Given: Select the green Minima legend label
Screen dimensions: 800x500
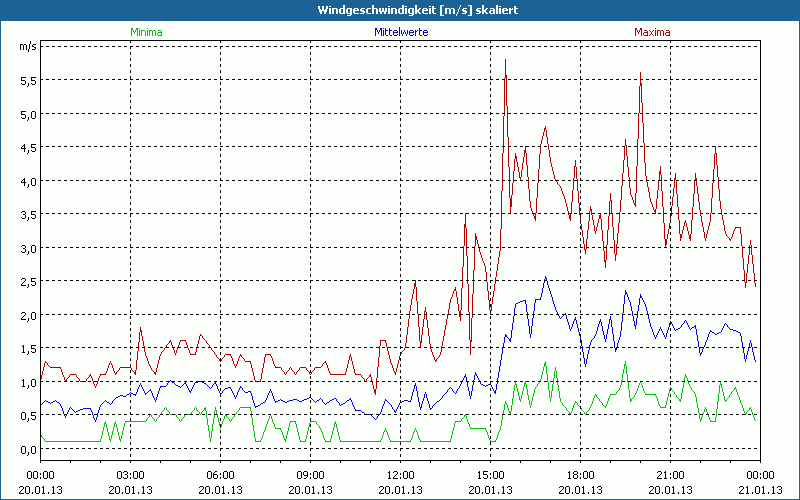Looking at the screenshot, I should tap(145, 32).
